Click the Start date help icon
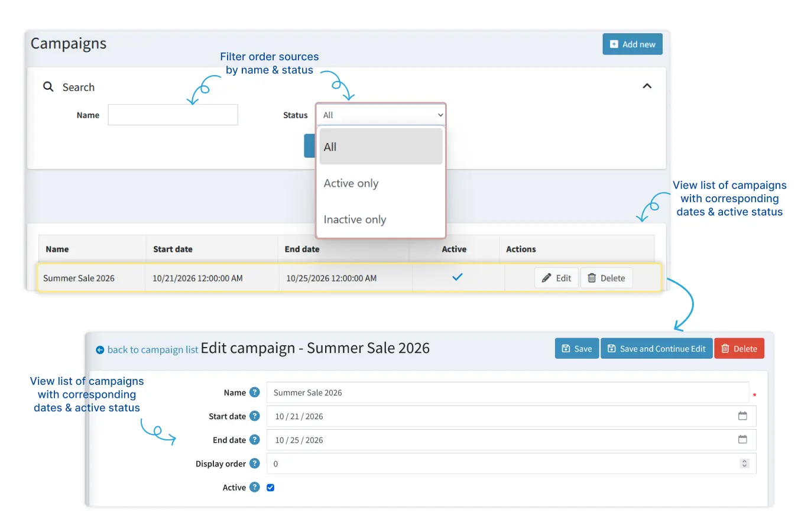Screen dimensions: 798x532 [x=255, y=416]
